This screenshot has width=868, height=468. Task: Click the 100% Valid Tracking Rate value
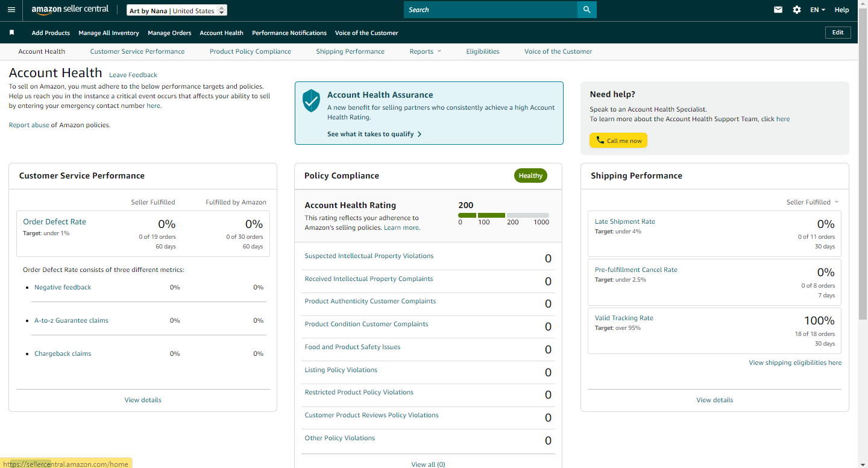coord(819,320)
